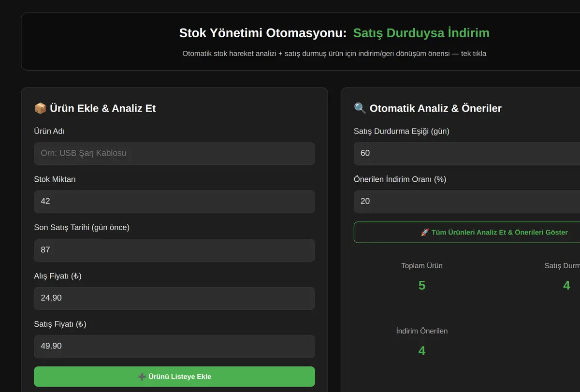This screenshot has width=580, height=392.
Task: Click the Toplam Ürün count 5
Action: coord(422,286)
